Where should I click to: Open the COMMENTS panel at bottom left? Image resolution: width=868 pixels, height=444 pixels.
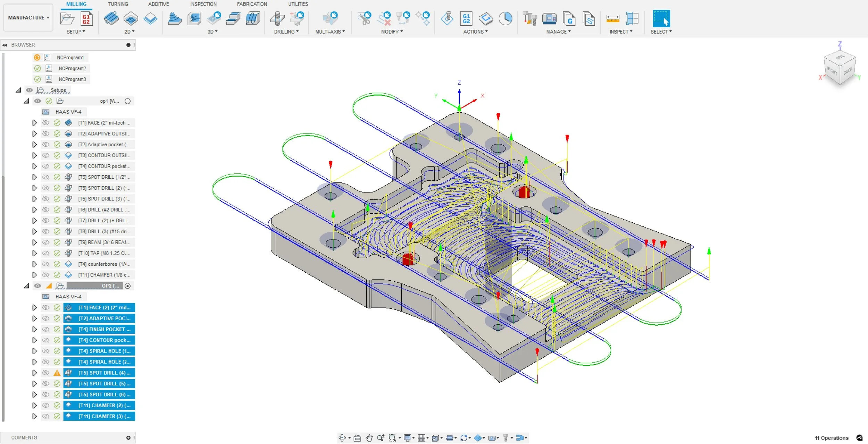pos(24,437)
